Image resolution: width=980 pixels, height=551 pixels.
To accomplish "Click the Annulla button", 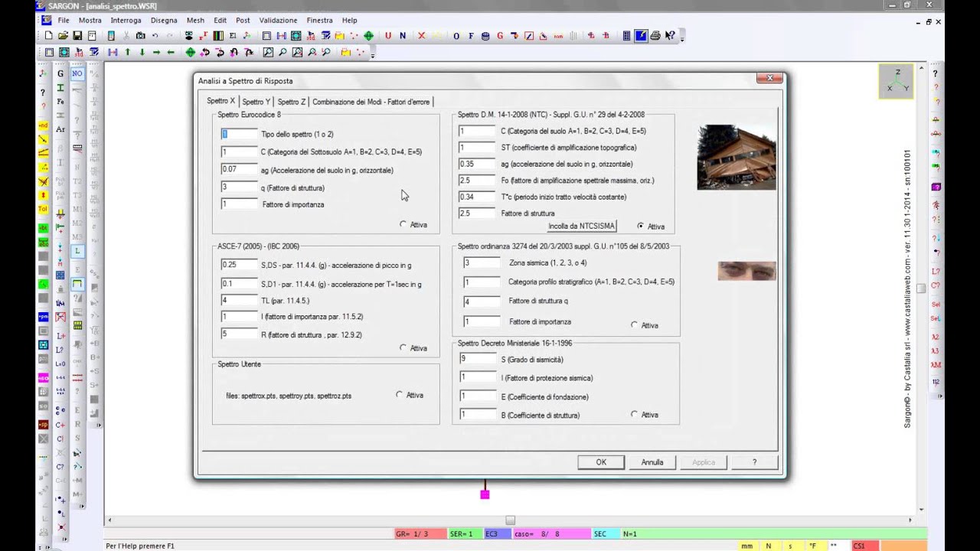I will point(652,462).
